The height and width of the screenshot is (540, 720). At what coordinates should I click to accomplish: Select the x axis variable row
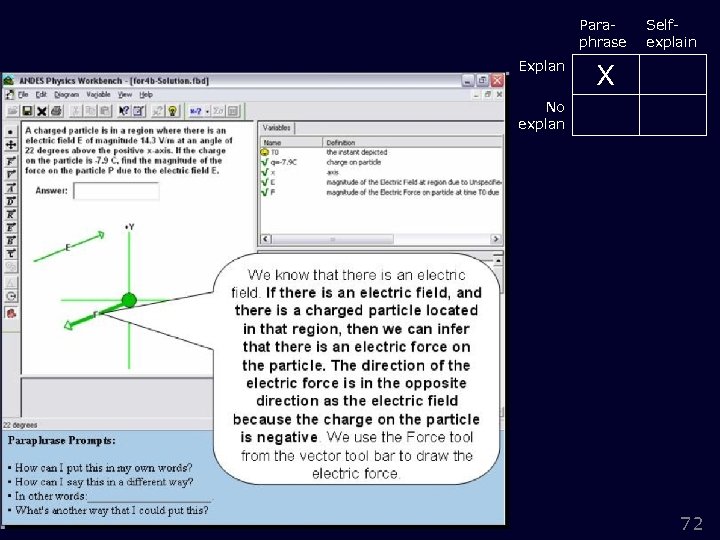click(381, 172)
